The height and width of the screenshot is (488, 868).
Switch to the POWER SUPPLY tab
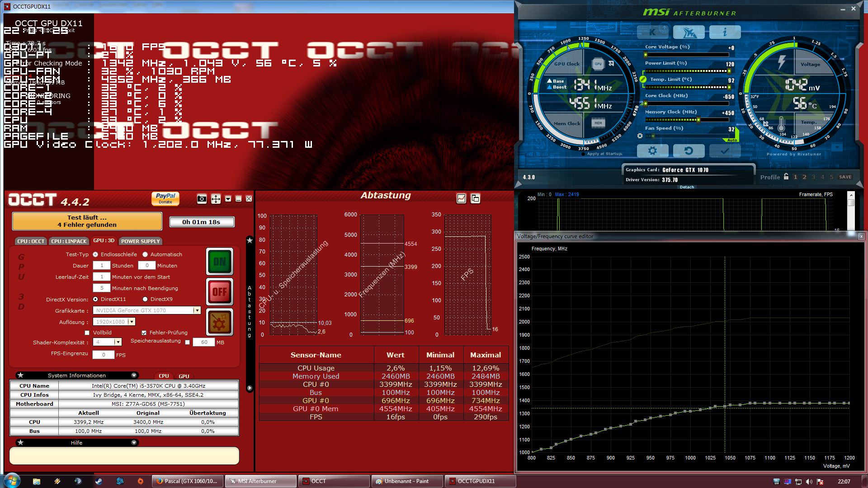[140, 241]
